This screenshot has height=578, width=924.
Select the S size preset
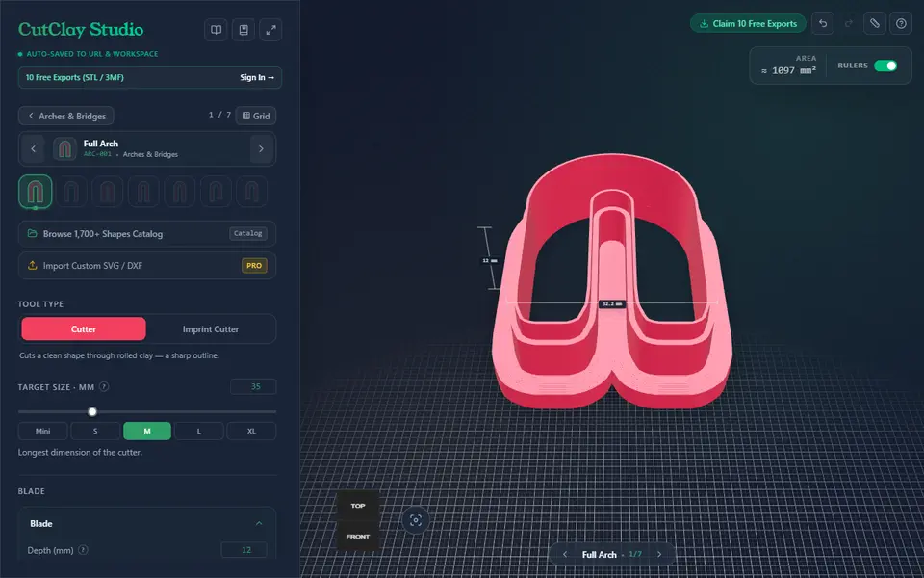[x=95, y=432]
